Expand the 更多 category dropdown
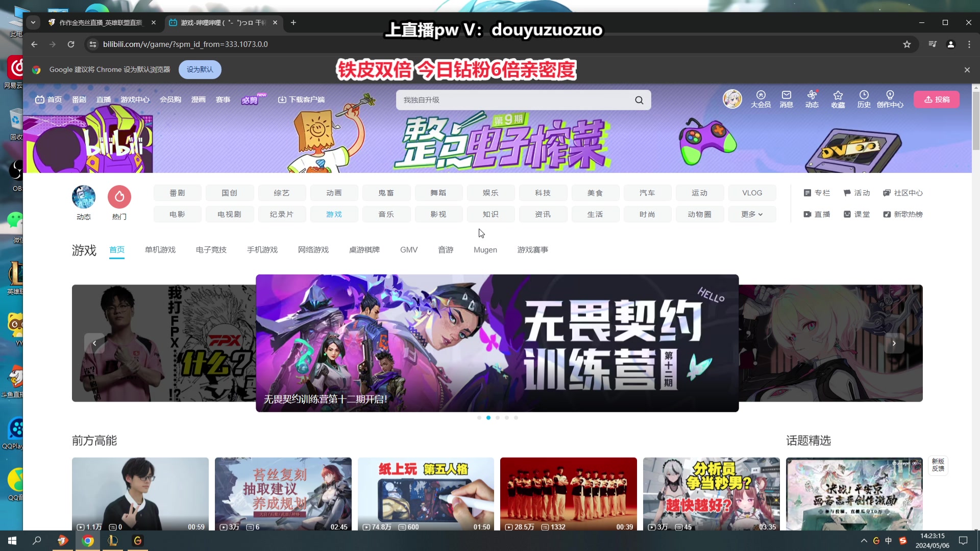Viewport: 980px width, 551px height. (752, 214)
